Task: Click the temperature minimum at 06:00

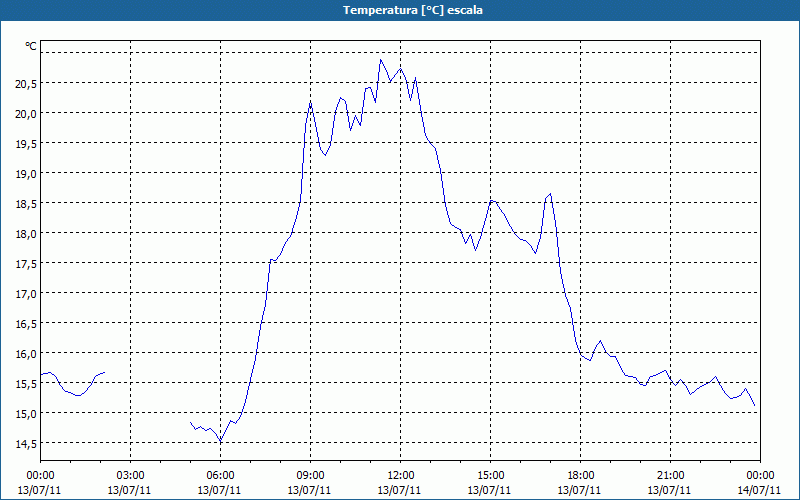Action: pos(220,441)
